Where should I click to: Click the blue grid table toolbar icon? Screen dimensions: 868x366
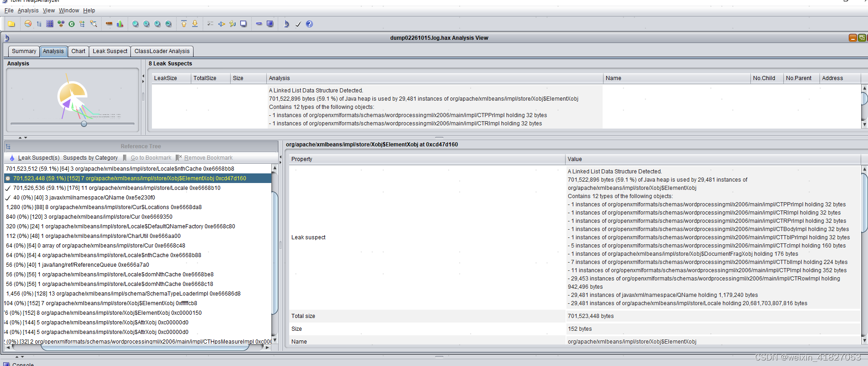tap(50, 24)
